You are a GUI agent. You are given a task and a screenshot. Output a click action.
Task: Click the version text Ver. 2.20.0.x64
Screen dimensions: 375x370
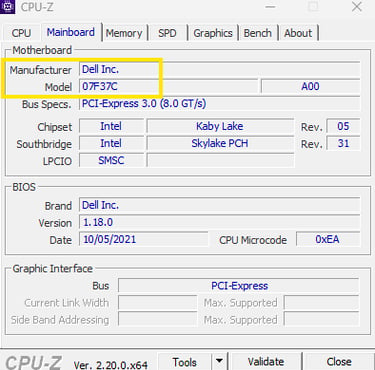pyautogui.click(x=110, y=365)
